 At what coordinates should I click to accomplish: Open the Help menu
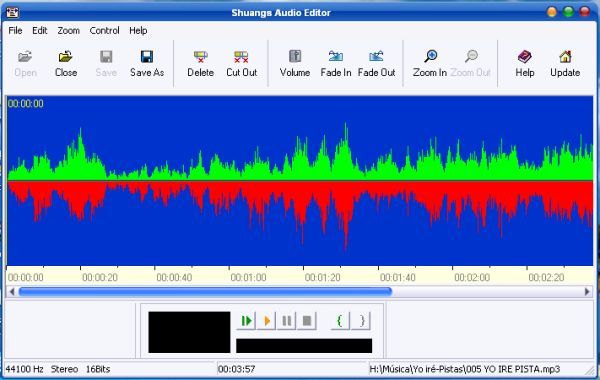(x=138, y=31)
